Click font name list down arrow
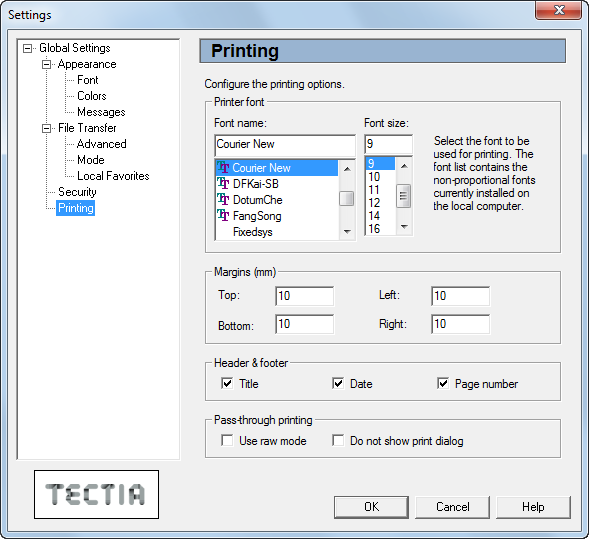This screenshot has width=589, height=539. click(x=347, y=231)
